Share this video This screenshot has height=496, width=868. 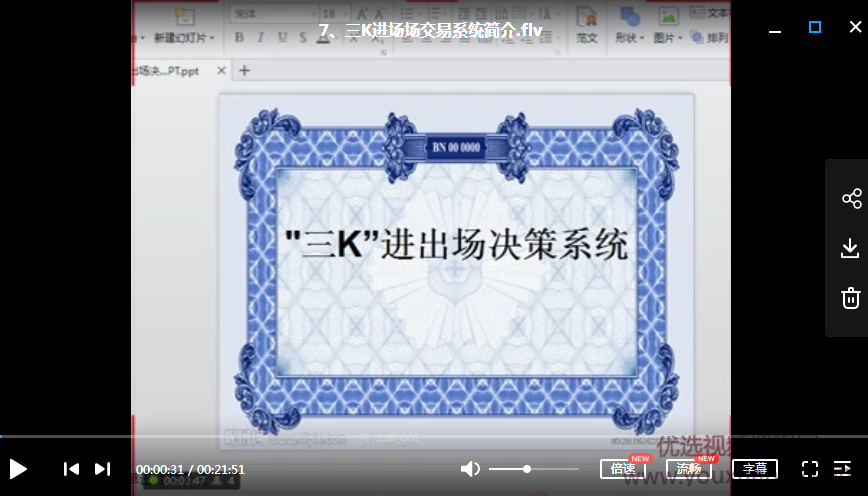851,198
